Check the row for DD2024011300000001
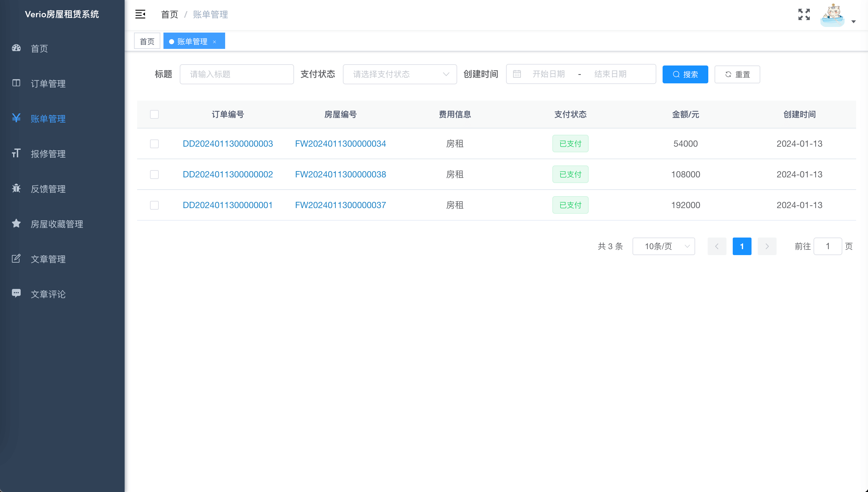Image resolution: width=868 pixels, height=492 pixels. click(154, 205)
